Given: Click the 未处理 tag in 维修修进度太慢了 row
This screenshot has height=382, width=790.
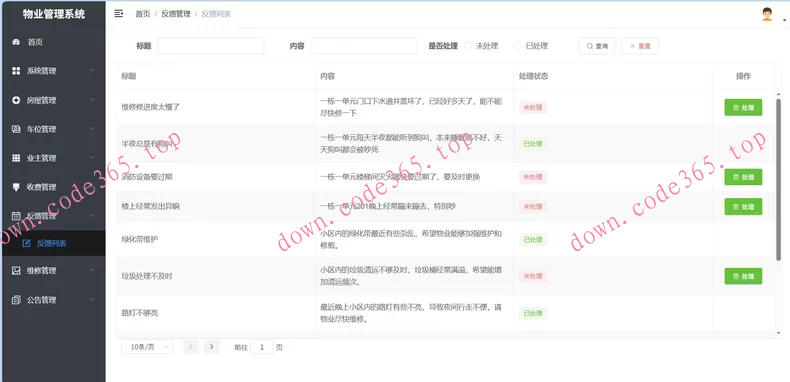Looking at the screenshot, I should tap(533, 107).
